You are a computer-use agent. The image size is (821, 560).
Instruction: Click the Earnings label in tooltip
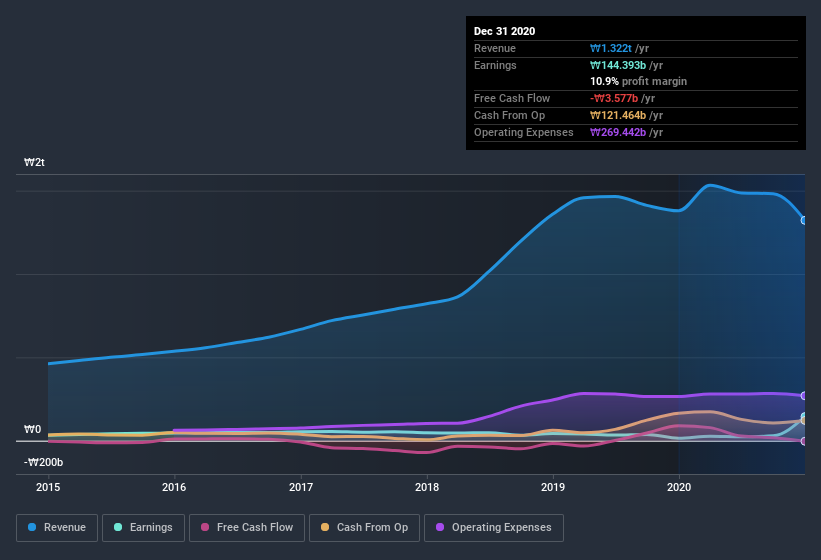tap(495, 65)
